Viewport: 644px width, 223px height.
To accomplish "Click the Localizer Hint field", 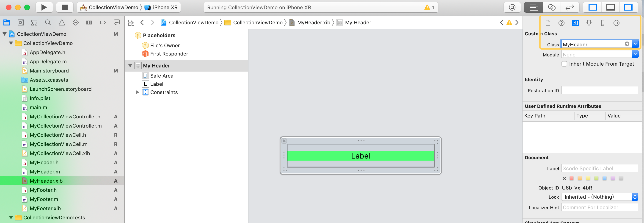I will 600,207.
